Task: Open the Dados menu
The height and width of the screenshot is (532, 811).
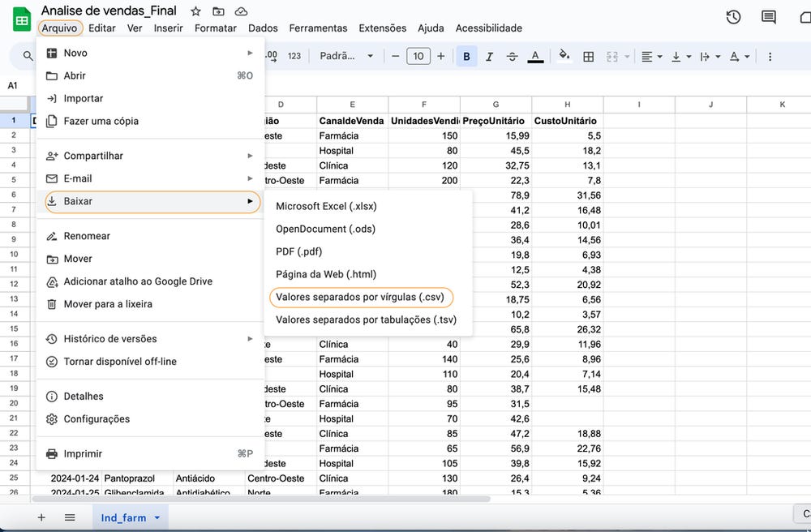Action: tap(262, 28)
